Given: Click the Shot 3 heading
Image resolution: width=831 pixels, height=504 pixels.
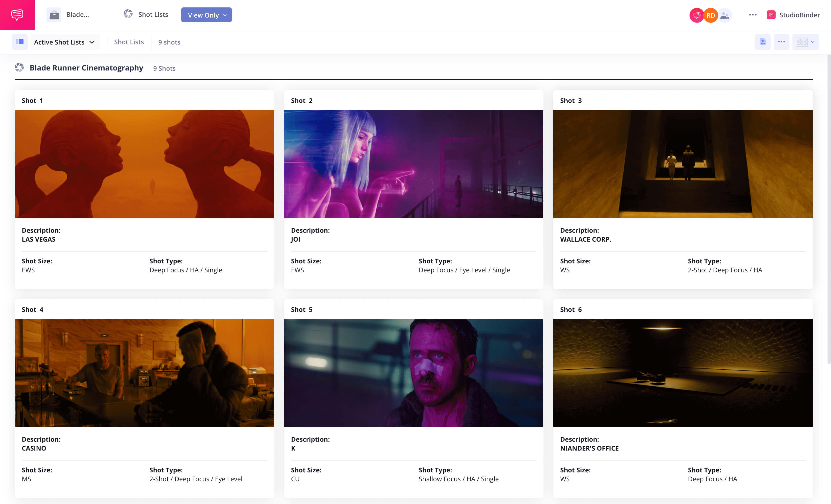Looking at the screenshot, I should 571,100.
